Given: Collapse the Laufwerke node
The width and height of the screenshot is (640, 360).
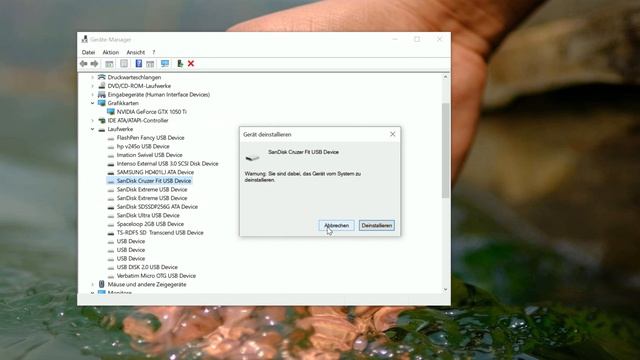Looking at the screenshot, I should [x=93, y=129].
